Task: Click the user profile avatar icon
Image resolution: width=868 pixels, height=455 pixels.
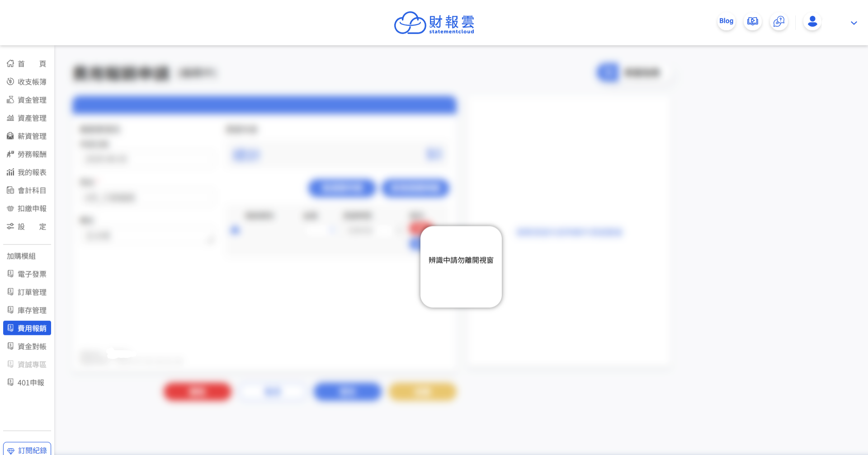Action: click(812, 21)
